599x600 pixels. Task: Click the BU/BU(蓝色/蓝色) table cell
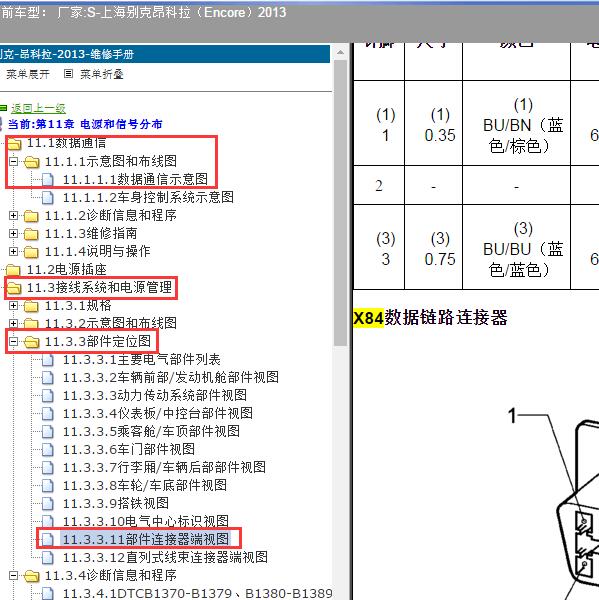[516, 249]
